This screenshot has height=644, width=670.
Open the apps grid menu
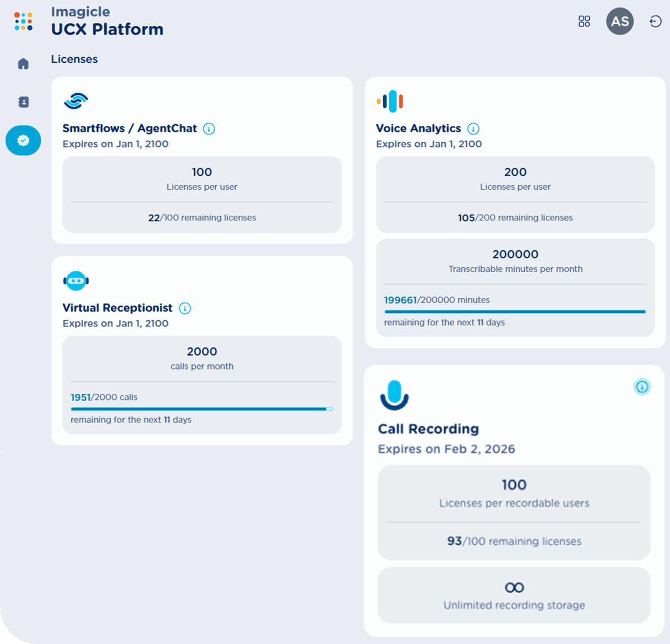point(584,21)
